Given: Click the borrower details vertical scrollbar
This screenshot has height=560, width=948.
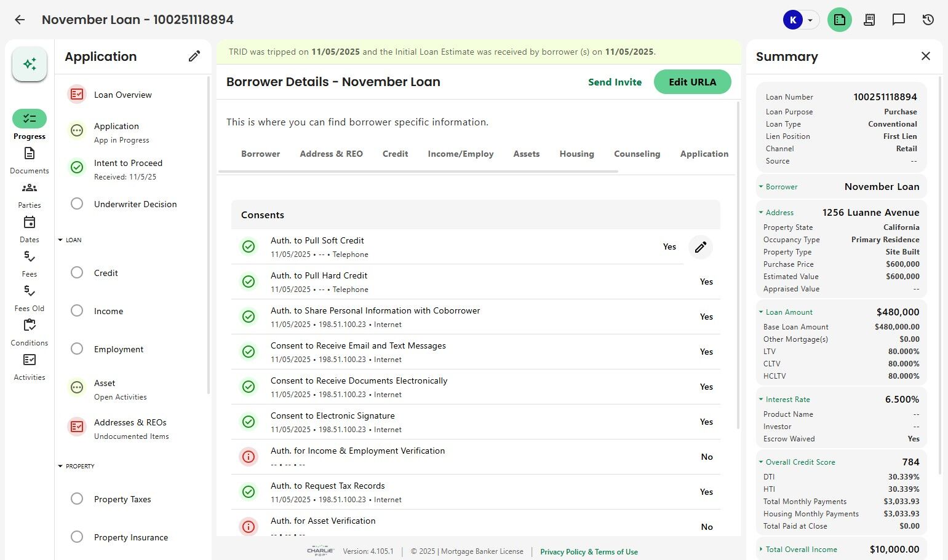Looking at the screenshot, I should [x=738, y=264].
